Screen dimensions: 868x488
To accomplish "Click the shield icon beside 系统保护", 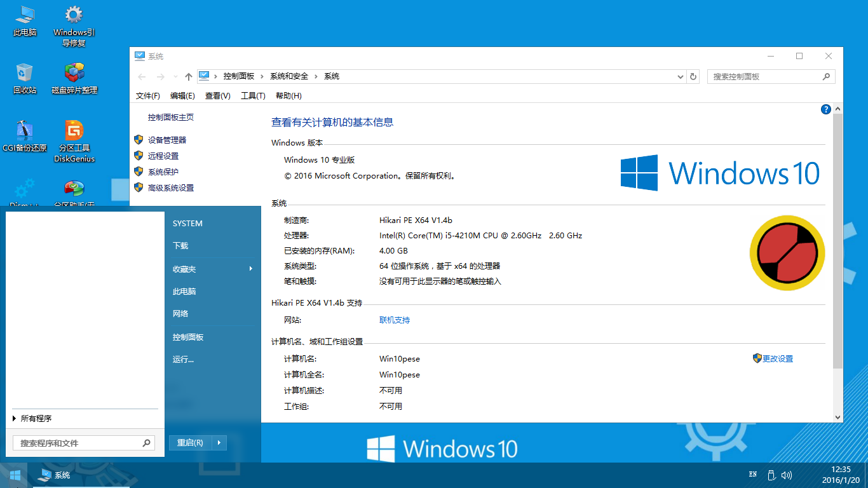I will click(x=139, y=172).
